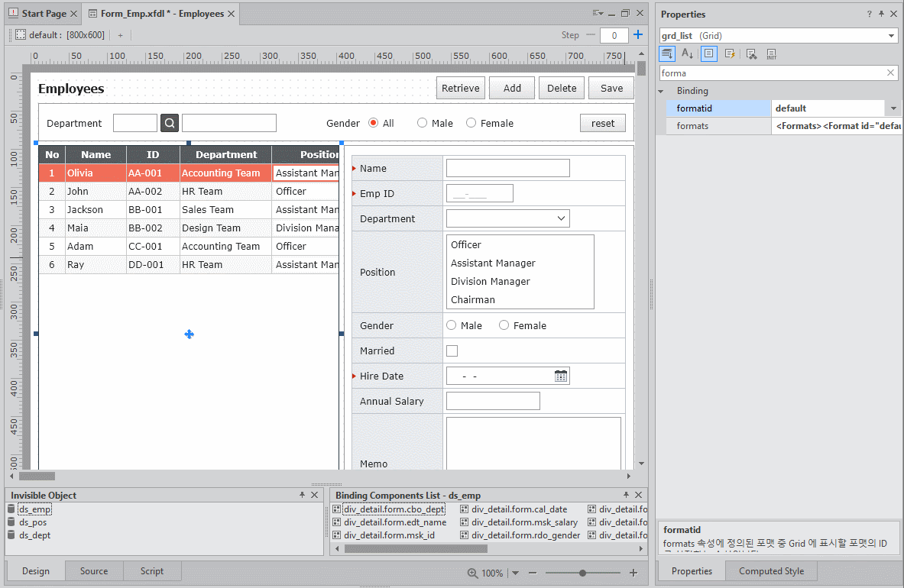Open the Department combo box in detail form
This screenshot has width=904, height=588.
pyautogui.click(x=562, y=218)
